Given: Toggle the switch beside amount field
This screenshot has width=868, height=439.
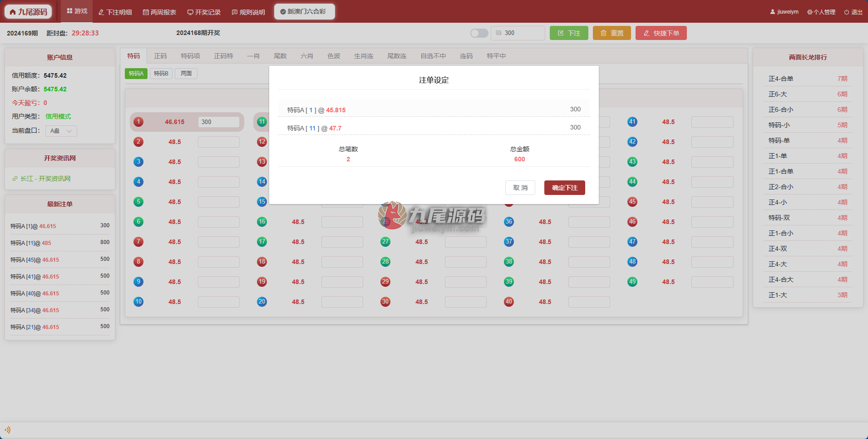Looking at the screenshot, I should [479, 33].
